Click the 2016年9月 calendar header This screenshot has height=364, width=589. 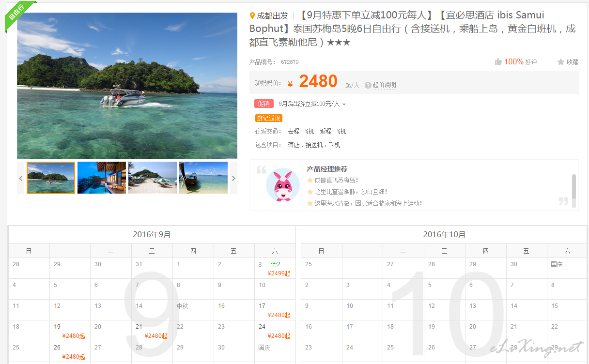152,235
